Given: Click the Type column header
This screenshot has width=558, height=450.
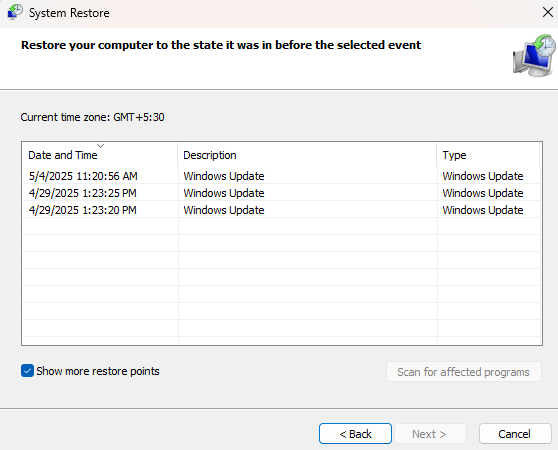Looking at the screenshot, I should pos(488,155).
